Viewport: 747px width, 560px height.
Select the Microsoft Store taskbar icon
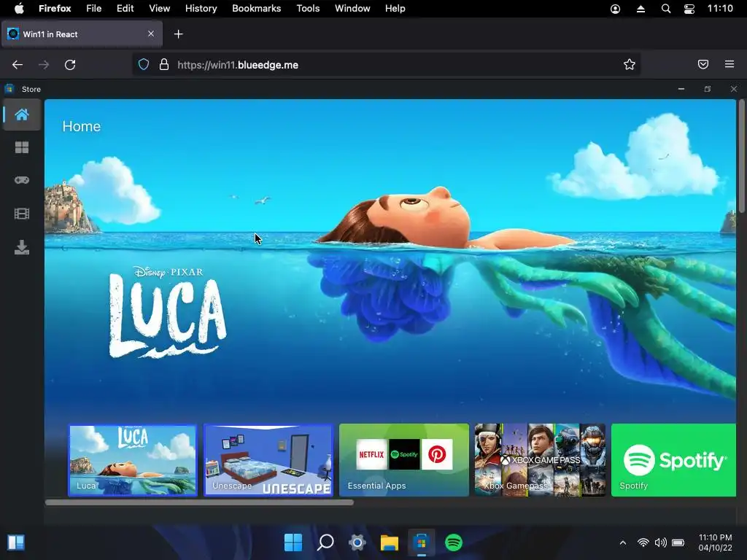click(421, 542)
